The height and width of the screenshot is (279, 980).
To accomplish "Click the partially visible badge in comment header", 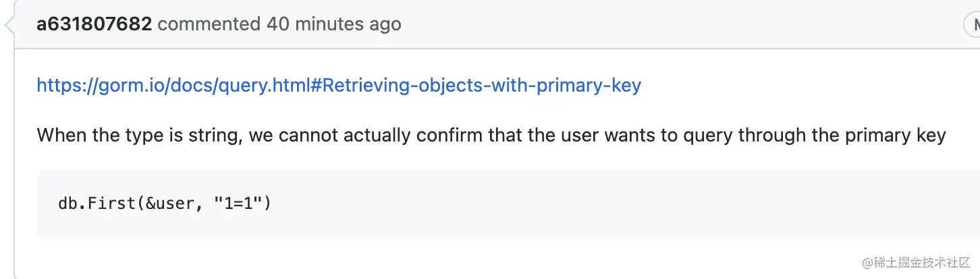I will coord(972,25).
